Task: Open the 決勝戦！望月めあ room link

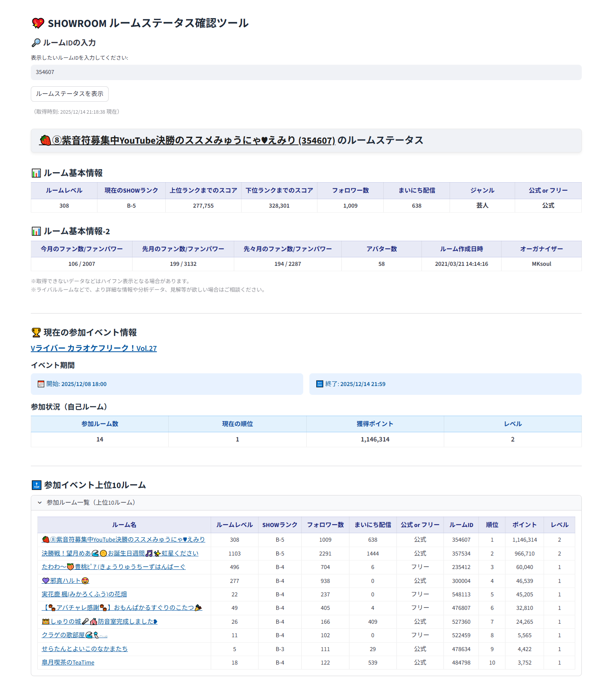Action: coord(120,554)
